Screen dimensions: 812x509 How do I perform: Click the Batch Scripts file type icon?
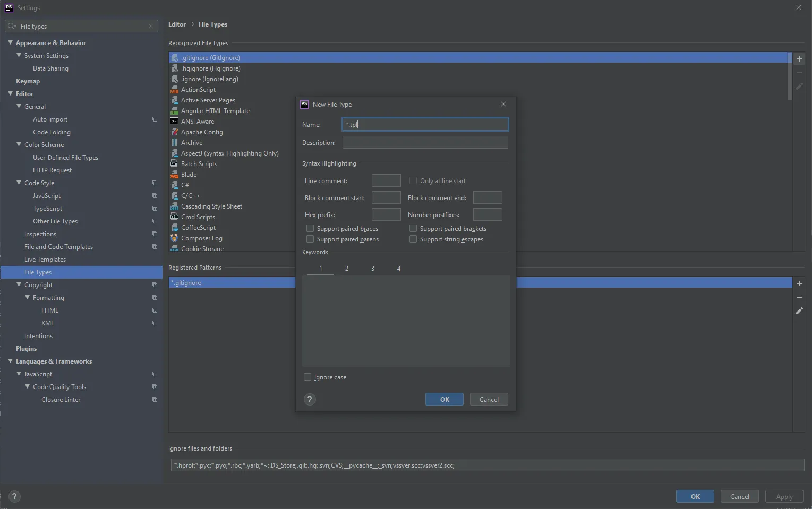[x=174, y=164]
